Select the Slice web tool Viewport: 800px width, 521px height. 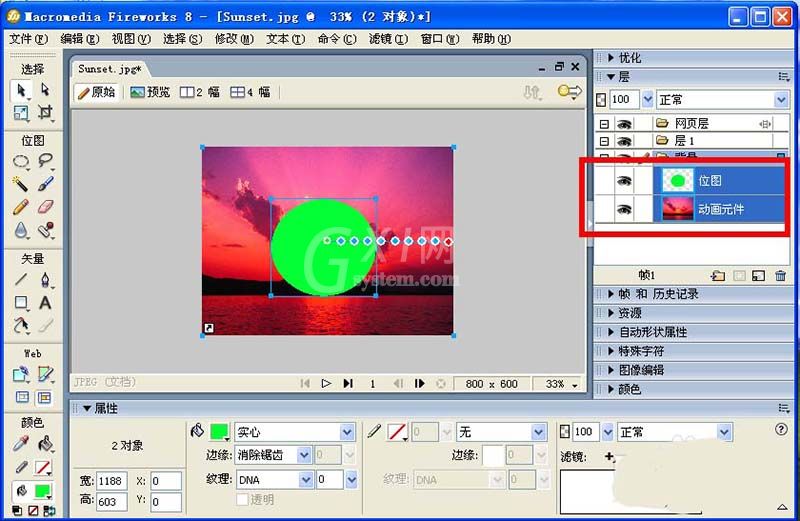click(x=45, y=374)
